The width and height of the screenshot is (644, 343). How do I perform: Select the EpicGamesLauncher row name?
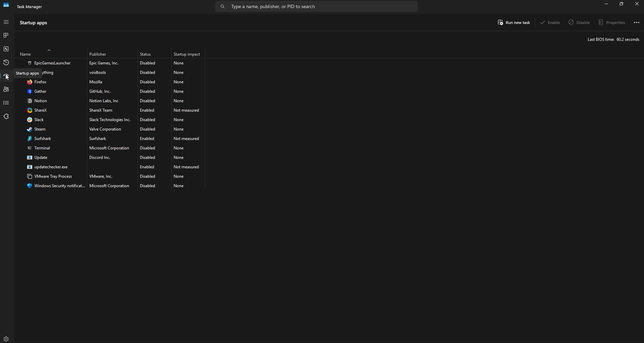[53, 63]
